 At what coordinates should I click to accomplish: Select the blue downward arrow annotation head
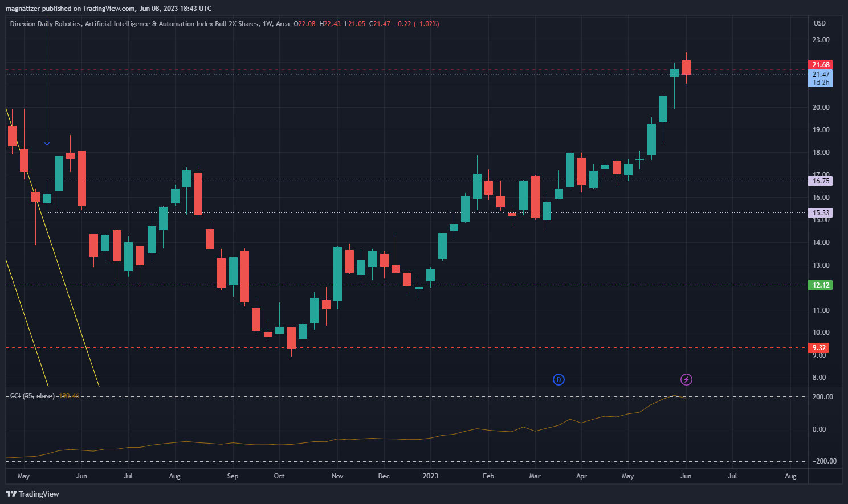point(47,142)
